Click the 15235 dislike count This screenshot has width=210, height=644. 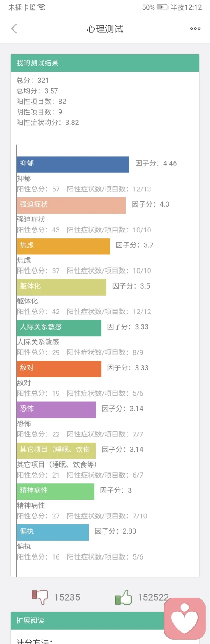67,597
